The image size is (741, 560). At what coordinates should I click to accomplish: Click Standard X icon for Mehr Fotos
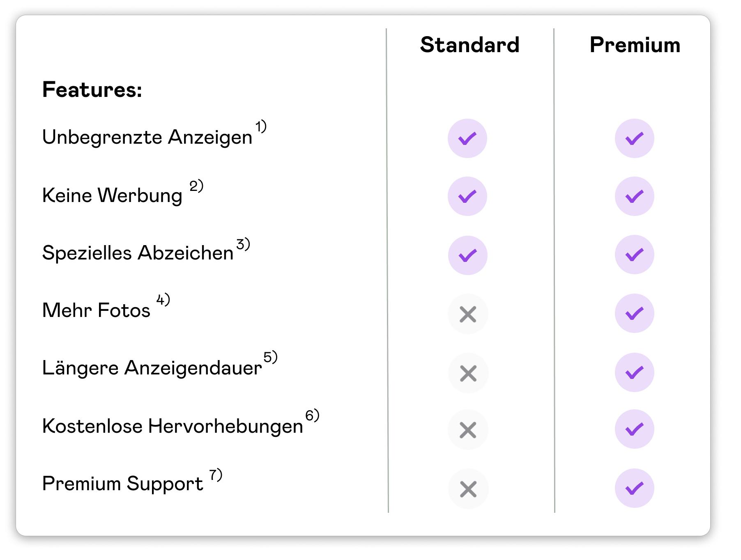click(x=468, y=314)
